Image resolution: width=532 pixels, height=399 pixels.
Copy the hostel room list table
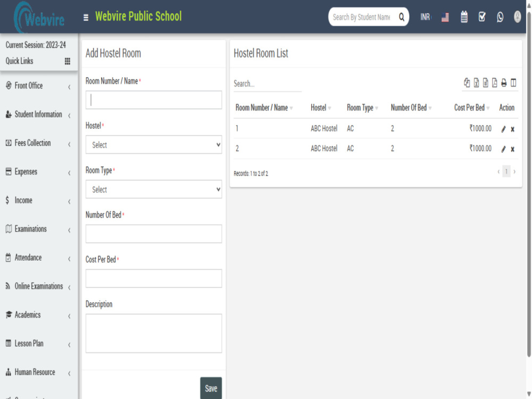467,82
